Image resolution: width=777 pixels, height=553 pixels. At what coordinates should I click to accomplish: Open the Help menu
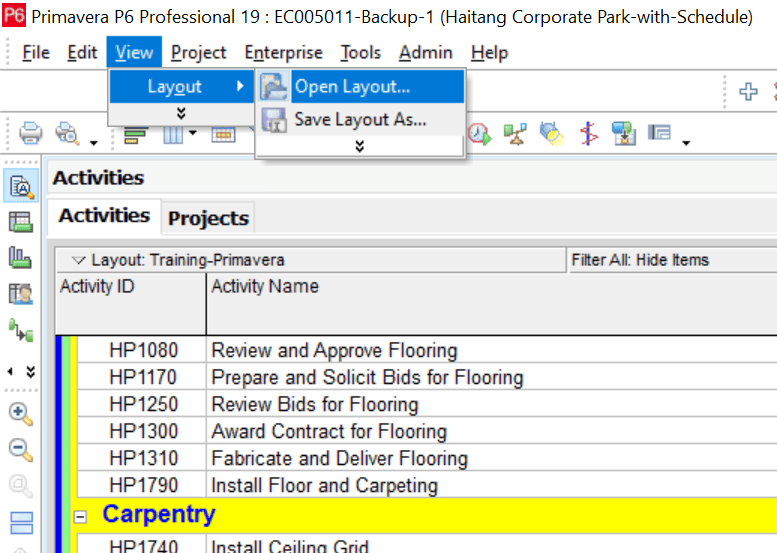pos(490,53)
